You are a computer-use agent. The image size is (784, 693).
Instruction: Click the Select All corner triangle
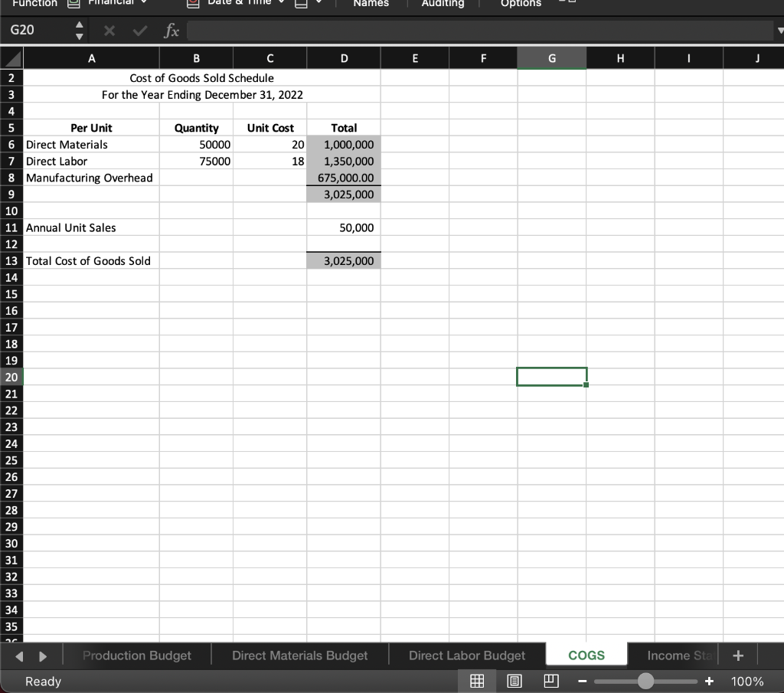pos(12,58)
